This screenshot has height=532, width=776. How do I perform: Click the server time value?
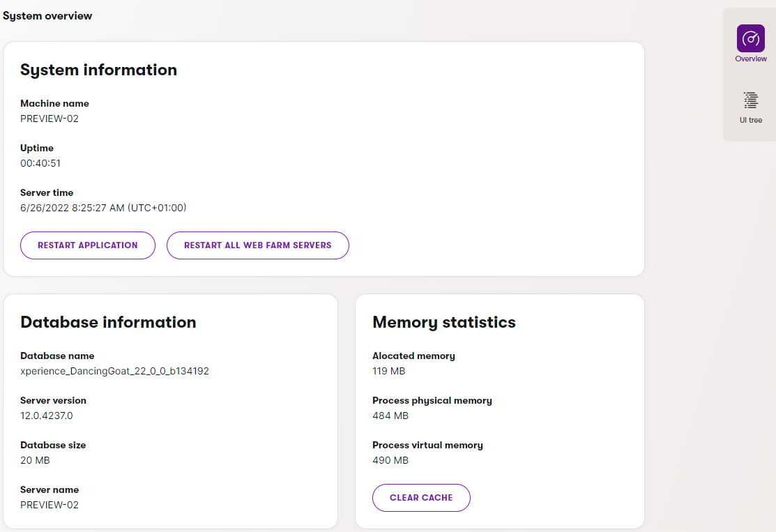tap(103, 208)
